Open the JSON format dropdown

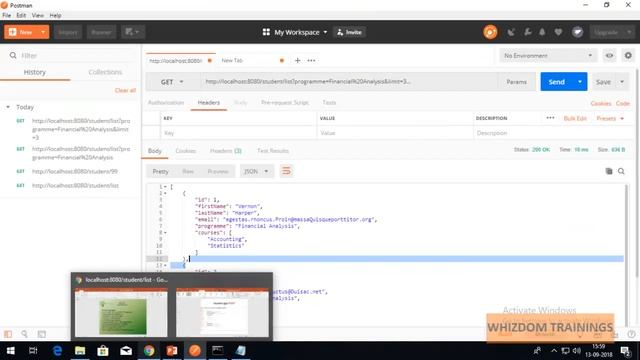(x=256, y=171)
